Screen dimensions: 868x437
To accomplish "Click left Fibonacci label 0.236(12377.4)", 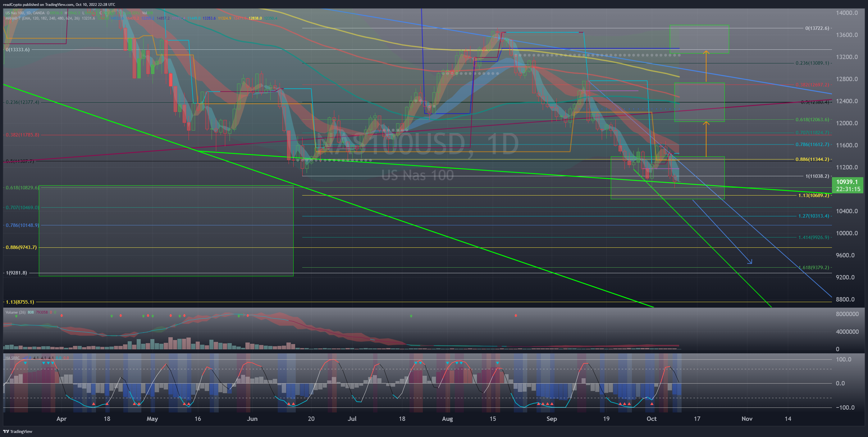I will (x=22, y=102).
